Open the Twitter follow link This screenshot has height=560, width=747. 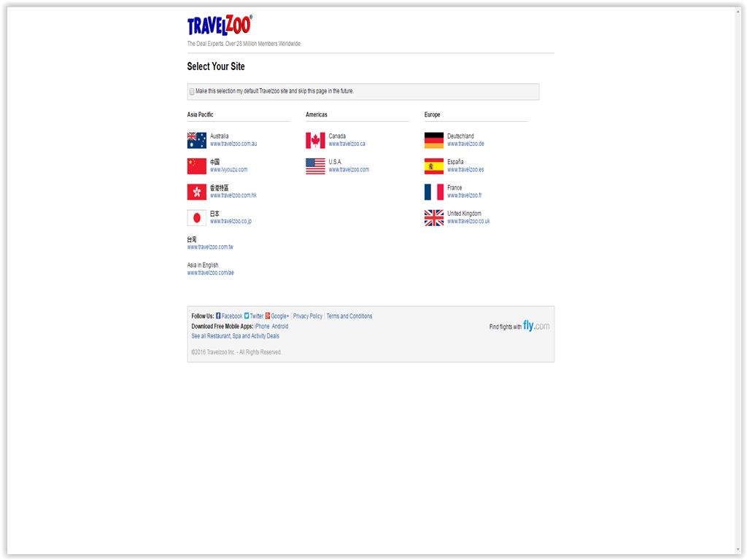[256, 316]
